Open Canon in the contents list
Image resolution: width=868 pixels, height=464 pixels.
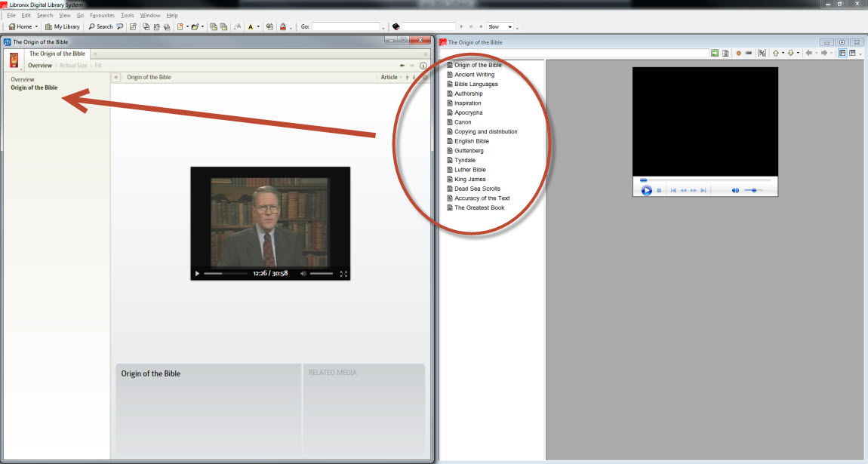click(463, 122)
